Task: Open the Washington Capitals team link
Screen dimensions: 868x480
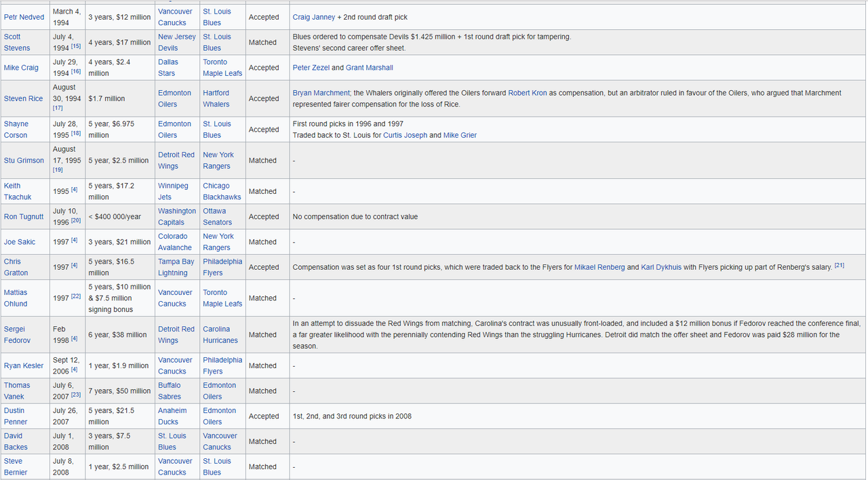Action: point(177,217)
